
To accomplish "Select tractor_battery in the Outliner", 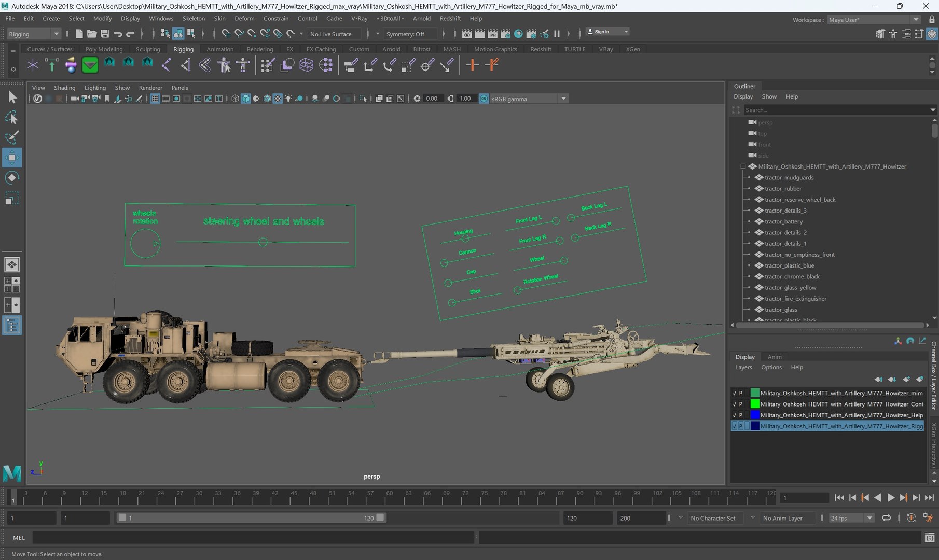I will pyautogui.click(x=783, y=221).
